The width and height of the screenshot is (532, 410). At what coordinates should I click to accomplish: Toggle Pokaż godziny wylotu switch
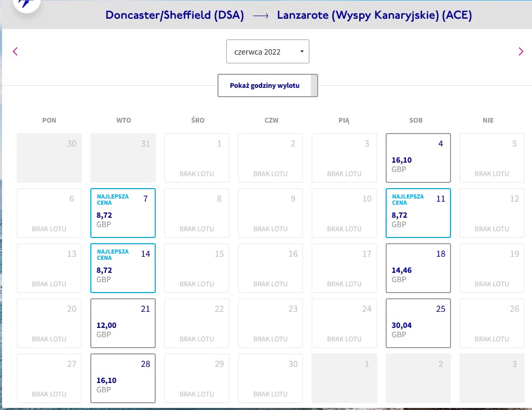tap(268, 85)
